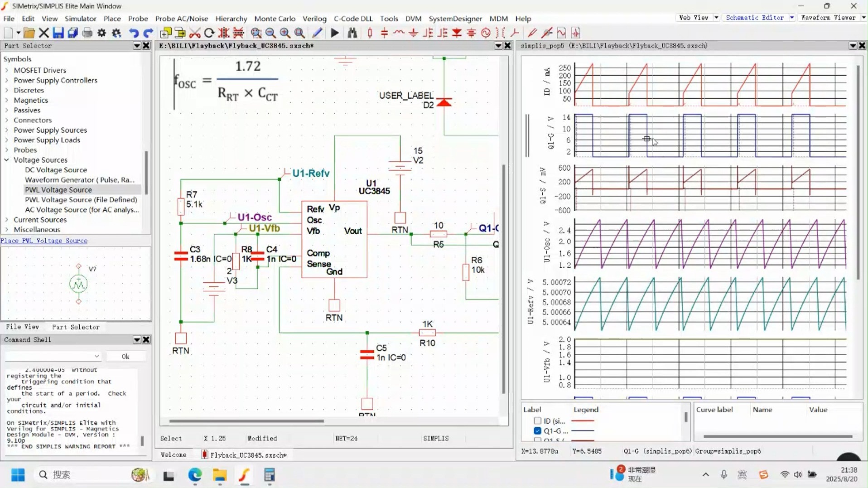
Task: Select the wire pen drawing tool
Action: click(317, 33)
